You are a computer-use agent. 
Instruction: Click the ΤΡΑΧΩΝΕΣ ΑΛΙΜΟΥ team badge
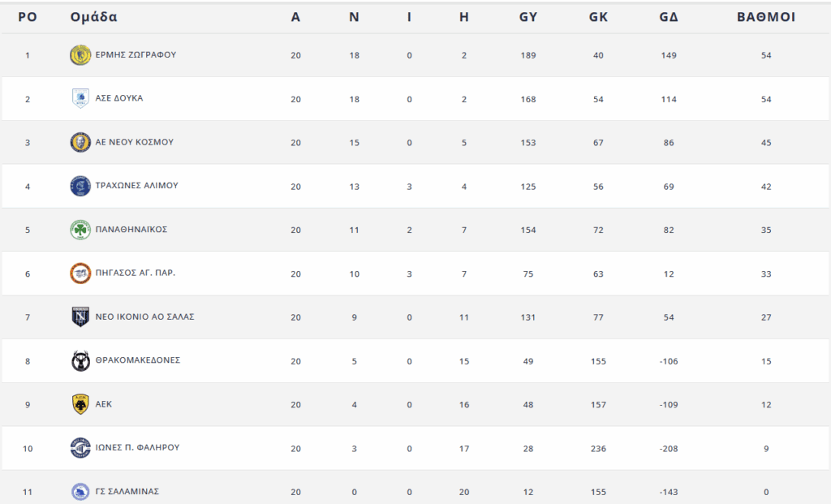click(80, 186)
